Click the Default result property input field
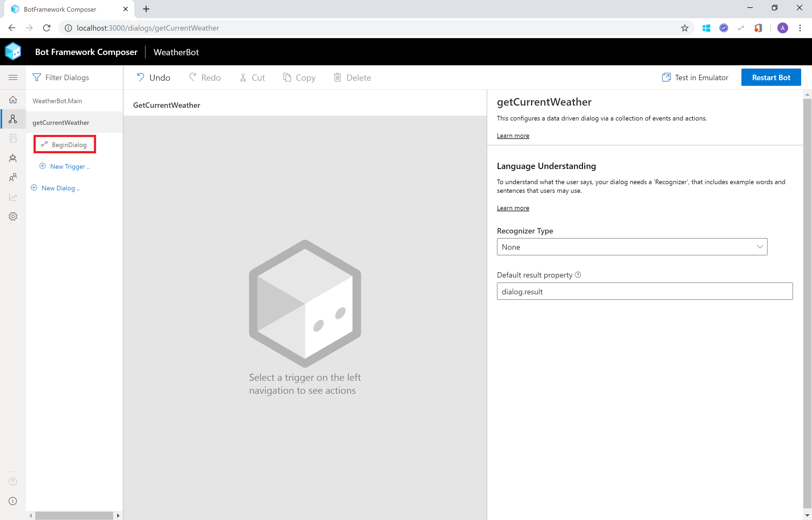Viewport: 812px width, 520px height. pyautogui.click(x=645, y=291)
